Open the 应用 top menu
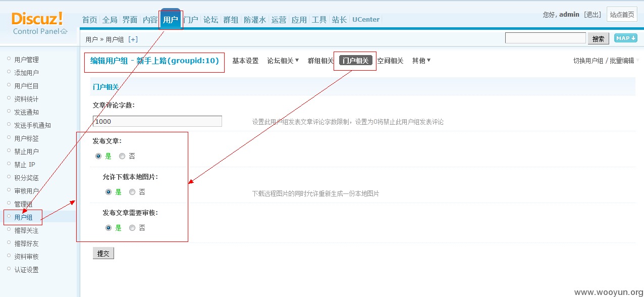644x297 pixels. pyautogui.click(x=299, y=20)
